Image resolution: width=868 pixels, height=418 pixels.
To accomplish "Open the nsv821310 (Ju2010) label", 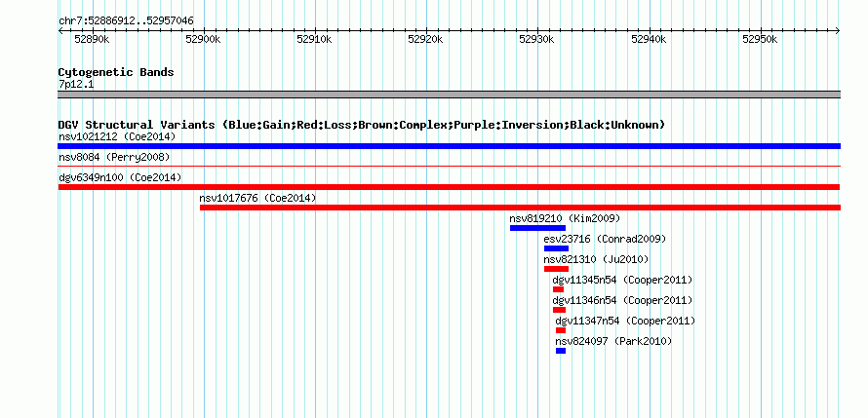I will [596, 259].
